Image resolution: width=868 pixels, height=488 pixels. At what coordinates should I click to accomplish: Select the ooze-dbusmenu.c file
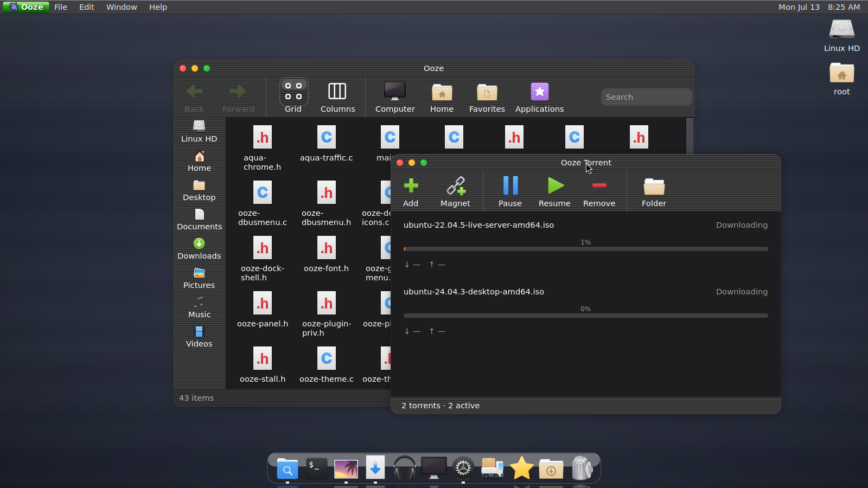(263, 203)
